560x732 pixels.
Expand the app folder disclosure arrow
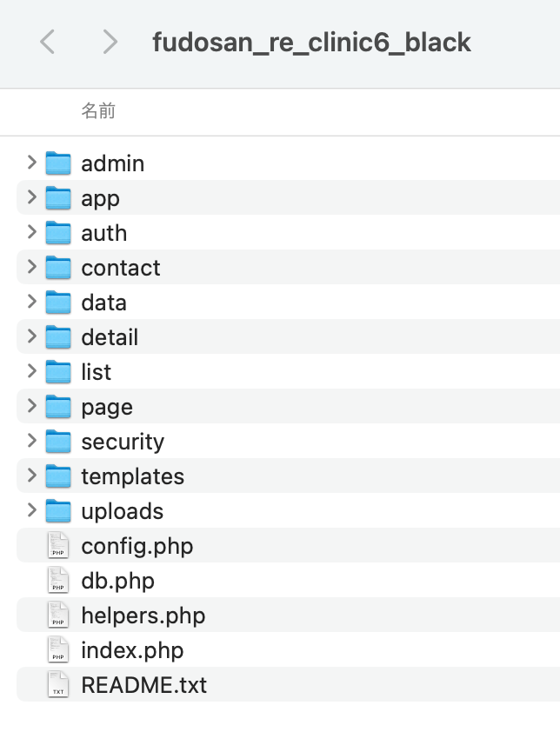31,197
